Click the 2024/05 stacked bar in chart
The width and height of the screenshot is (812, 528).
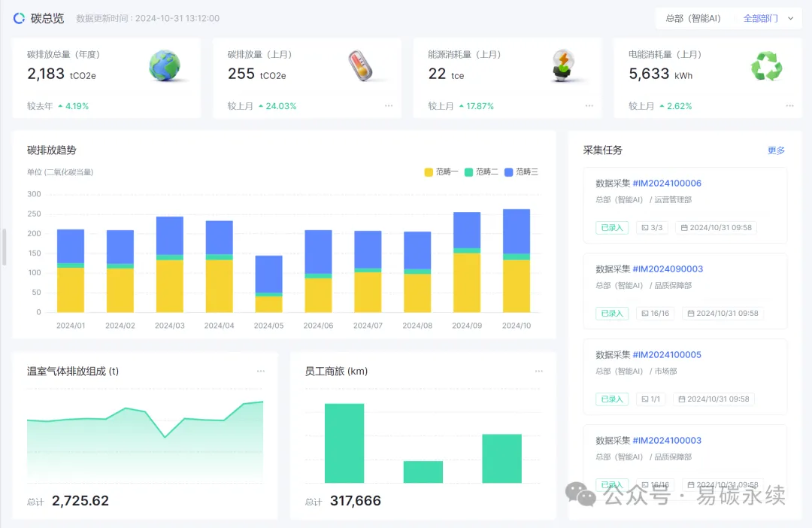(268, 284)
